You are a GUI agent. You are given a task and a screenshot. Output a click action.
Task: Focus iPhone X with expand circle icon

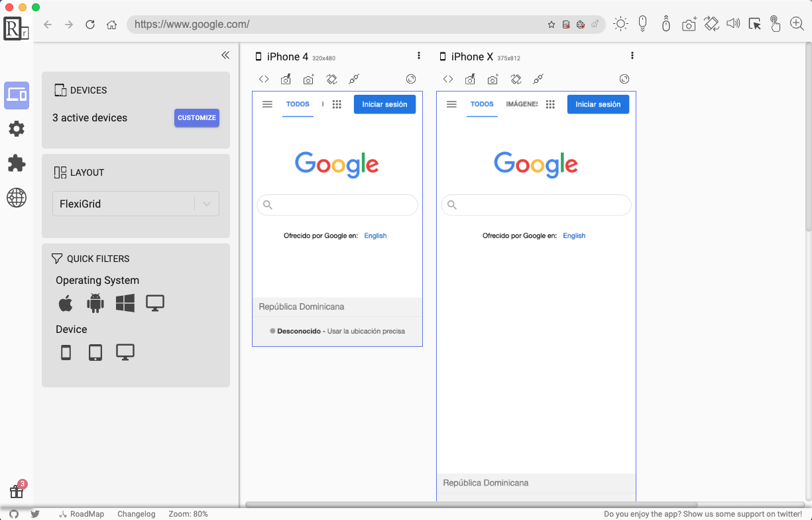coord(624,79)
